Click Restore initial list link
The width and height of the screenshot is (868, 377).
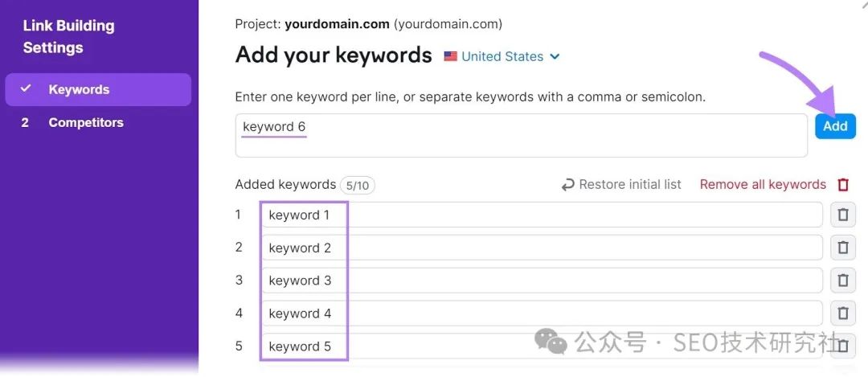[x=629, y=185]
